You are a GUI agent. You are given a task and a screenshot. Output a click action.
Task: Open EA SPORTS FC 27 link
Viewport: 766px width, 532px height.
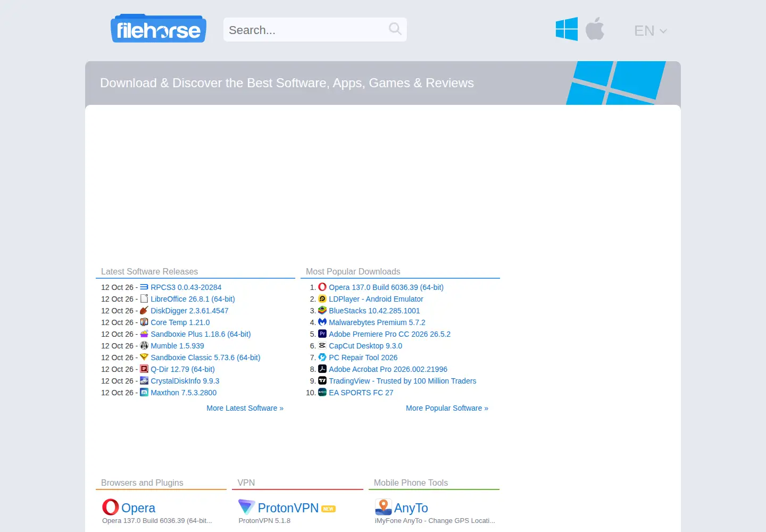[x=361, y=393]
